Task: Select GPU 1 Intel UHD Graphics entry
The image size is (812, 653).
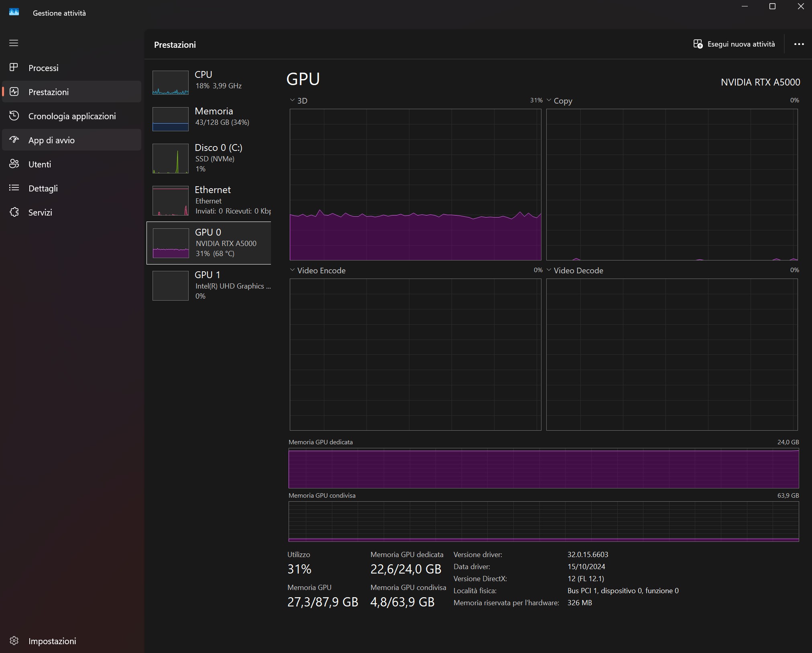Action: (211, 285)
